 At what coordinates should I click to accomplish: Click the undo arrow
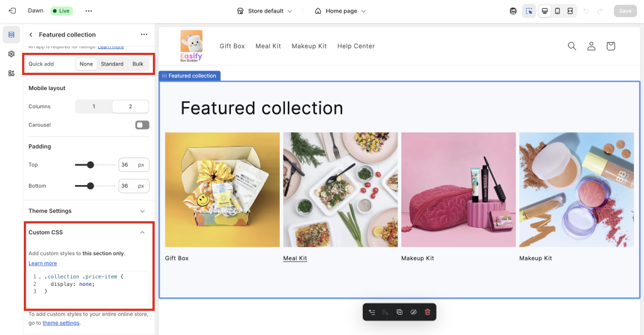click(x=586, y=11)
